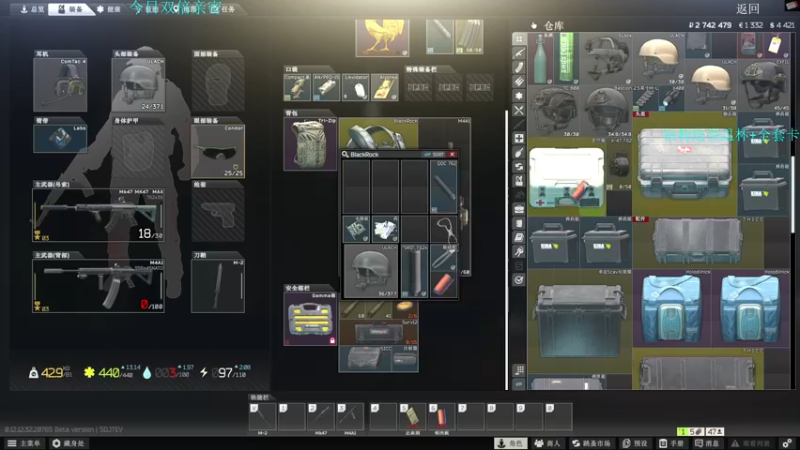Open the 商人 traders screen
The image size is (800, 450).
(x=547, y=443)
